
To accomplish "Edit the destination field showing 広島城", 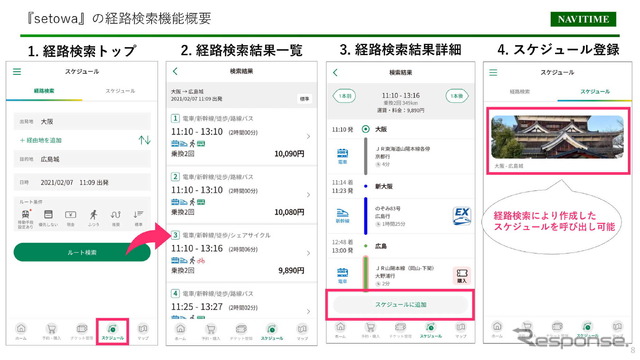I will point(82,159).
